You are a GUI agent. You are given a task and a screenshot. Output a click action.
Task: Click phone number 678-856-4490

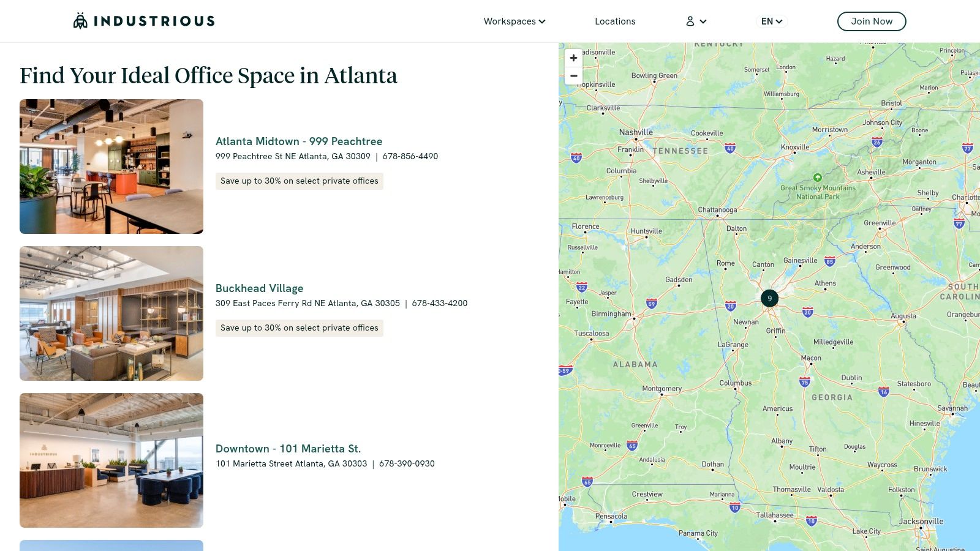click(x=410, y=157)
